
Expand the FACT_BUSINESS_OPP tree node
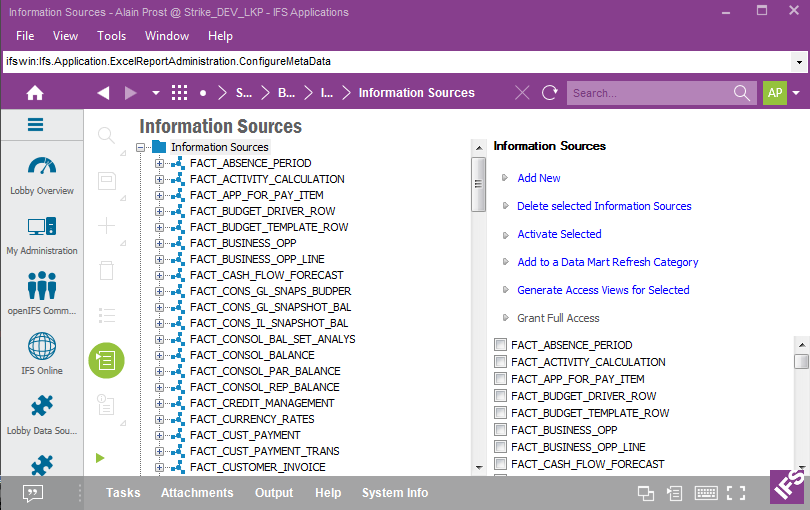[160, 243]
